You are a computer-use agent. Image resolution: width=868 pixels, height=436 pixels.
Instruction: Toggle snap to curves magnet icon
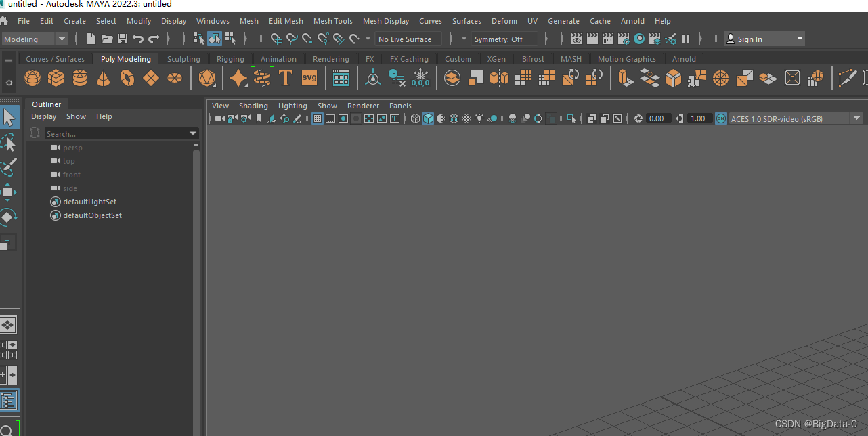click(x=292, y=39)
